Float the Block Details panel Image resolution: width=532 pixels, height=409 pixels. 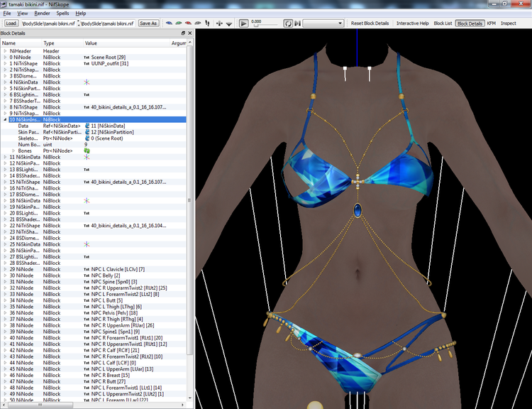183,33
